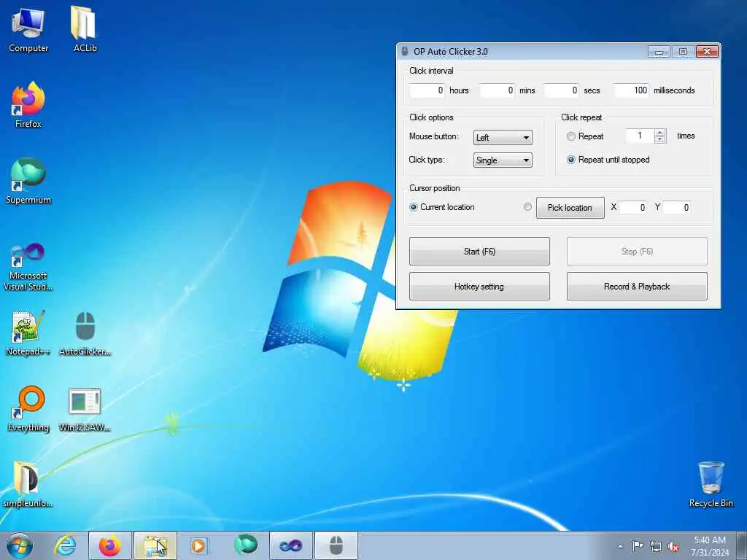Open the Recycle Bin
The height and width of the screenshot is (560, 747).
click(x=711, y=484)
